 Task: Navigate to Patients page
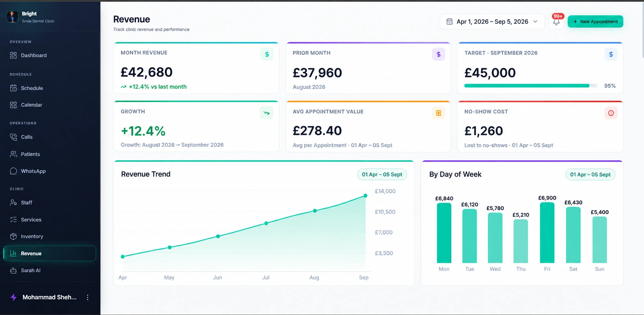point(50,154)
